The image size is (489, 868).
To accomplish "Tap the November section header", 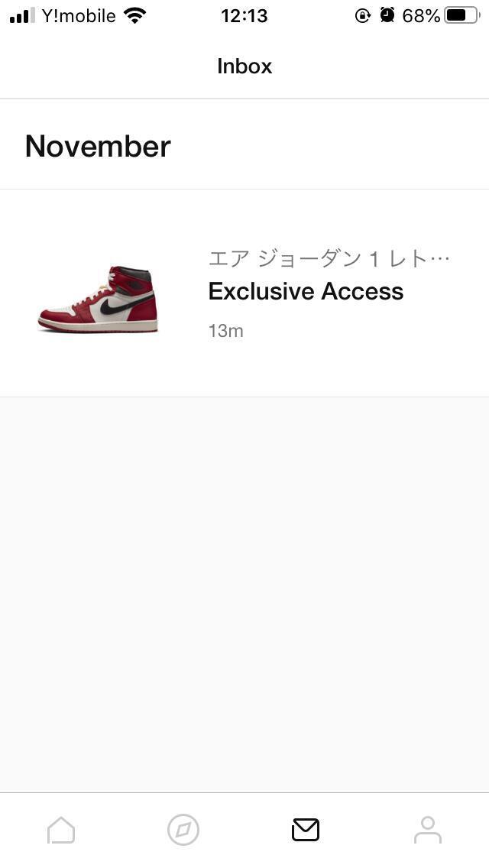I will click(98, 146).
